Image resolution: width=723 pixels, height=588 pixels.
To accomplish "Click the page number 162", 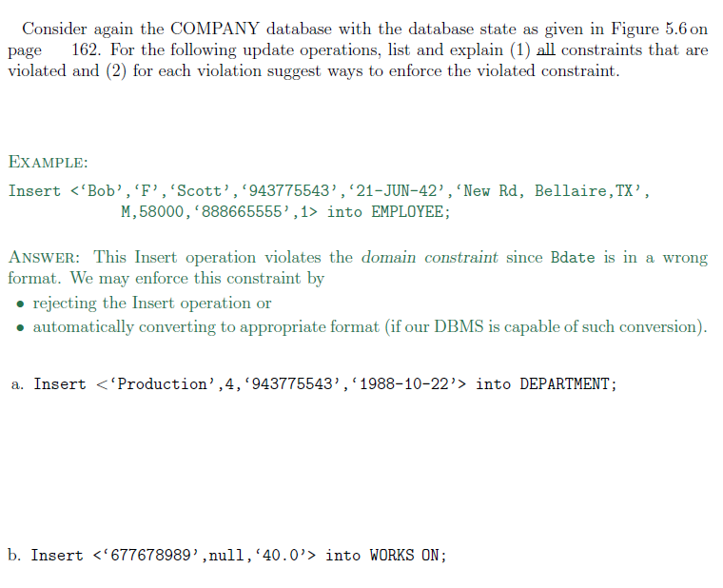I will pos(86,50).
